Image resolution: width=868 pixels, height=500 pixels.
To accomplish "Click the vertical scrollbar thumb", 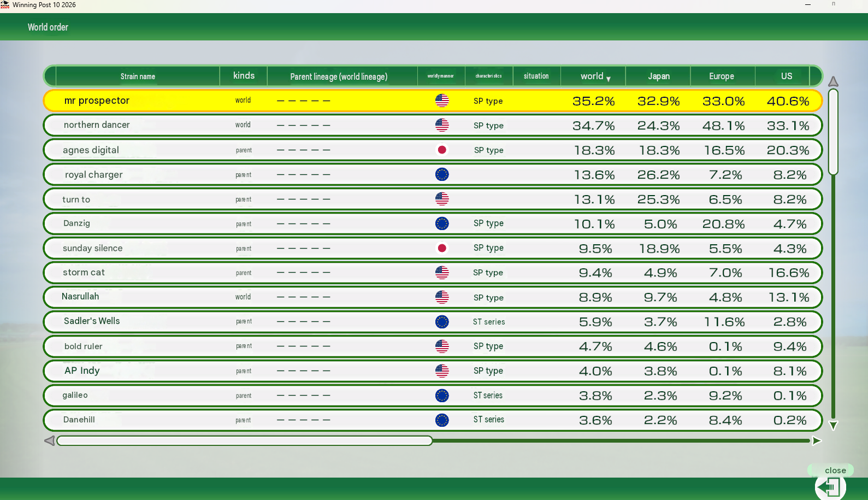I will [x=833, y=132].
